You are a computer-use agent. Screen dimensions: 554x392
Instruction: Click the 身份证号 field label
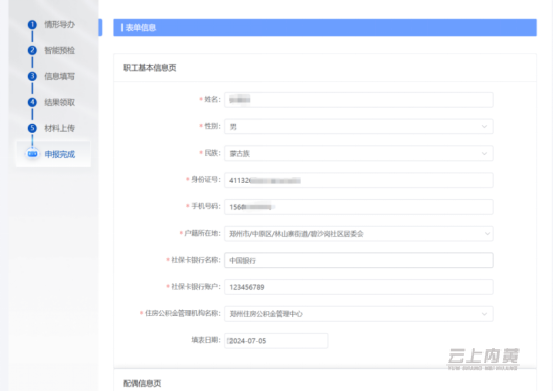tap(206, 180)
